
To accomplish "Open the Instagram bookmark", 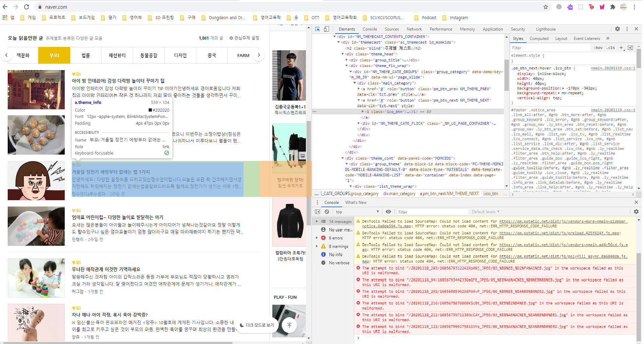I will [x=455, y=17].
